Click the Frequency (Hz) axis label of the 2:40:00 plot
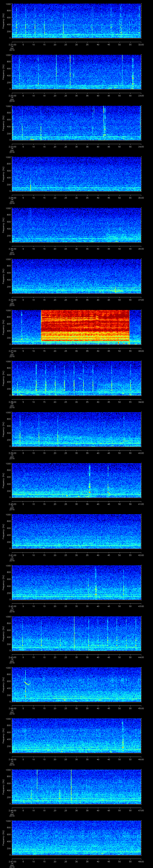 click(x=3, y=481)
